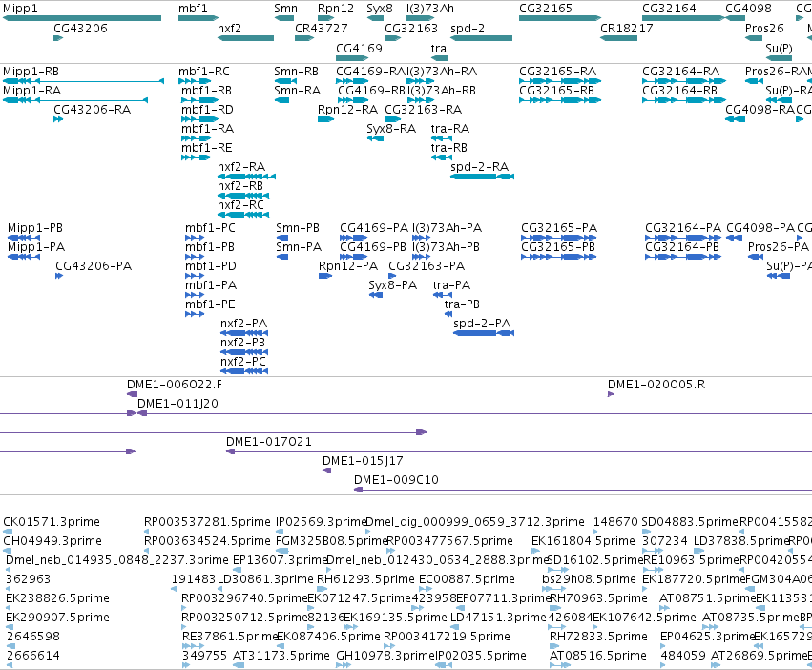Viewport: 812px width, 670px height.
Task: Click the Rpn12 gene label in gene track
Action: (336, 9)
